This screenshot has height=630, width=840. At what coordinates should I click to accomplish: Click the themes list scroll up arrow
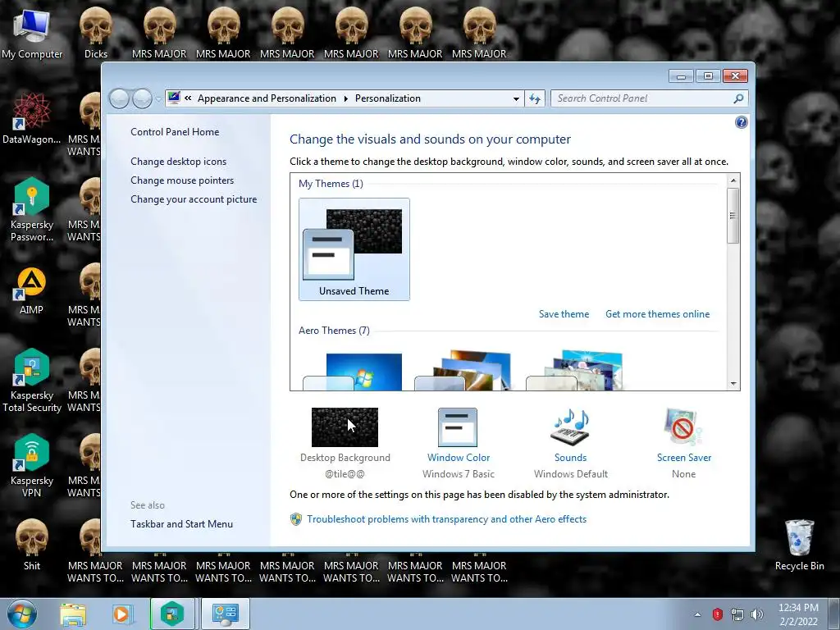pyautogui.click(x=733, y=180)
